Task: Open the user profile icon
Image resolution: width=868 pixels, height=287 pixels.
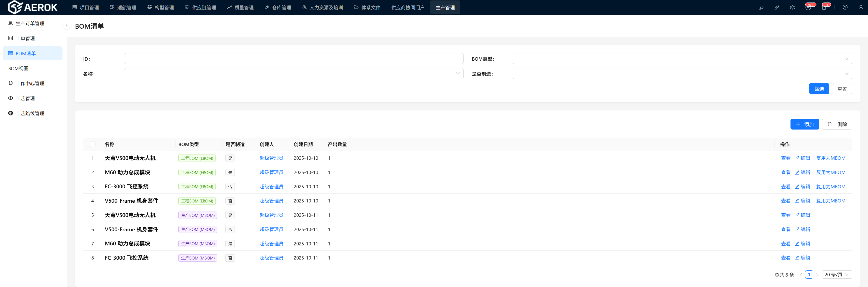Action: point(860,7)
